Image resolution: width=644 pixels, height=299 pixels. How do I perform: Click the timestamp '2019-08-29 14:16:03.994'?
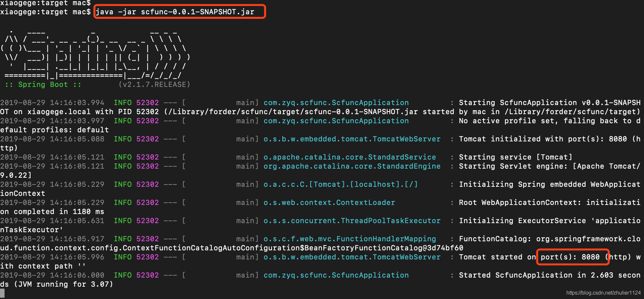click(52, 103)
